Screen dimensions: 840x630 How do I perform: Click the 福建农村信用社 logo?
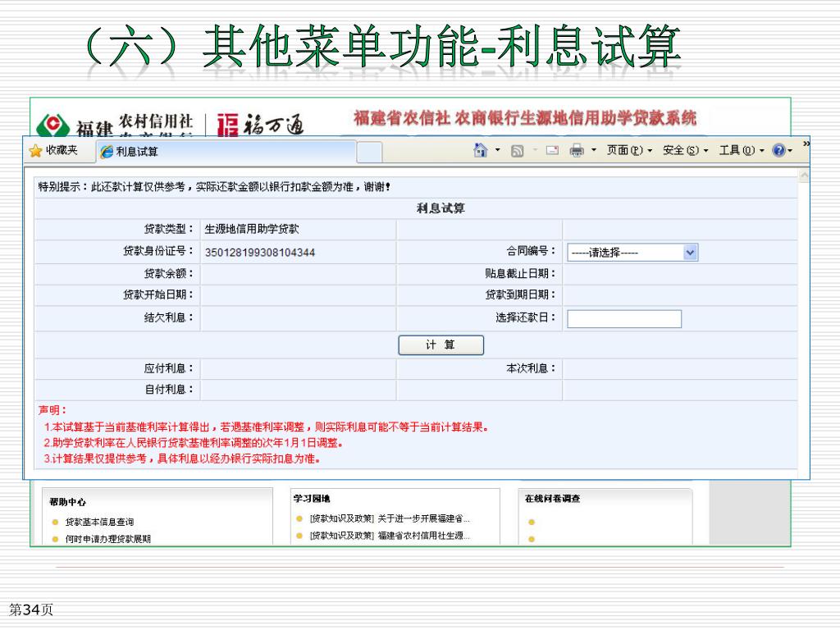point(114,125)
